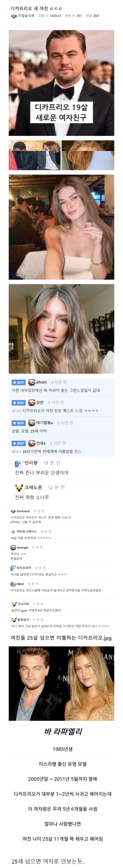The image size is (123, 868).
Task: Open author profile 귀찮음삭제
Action: (x=26, y=16)
